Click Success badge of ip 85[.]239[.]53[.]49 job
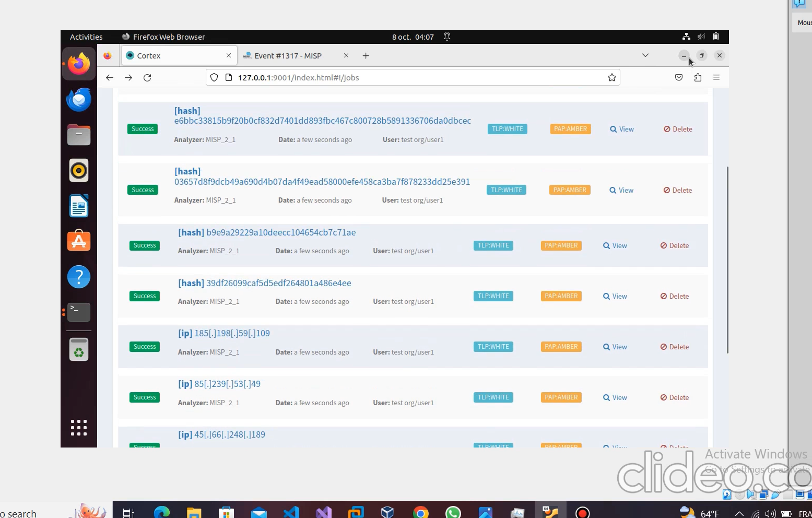The height and width of the screenshot is (518, 812). click(145, 397)
